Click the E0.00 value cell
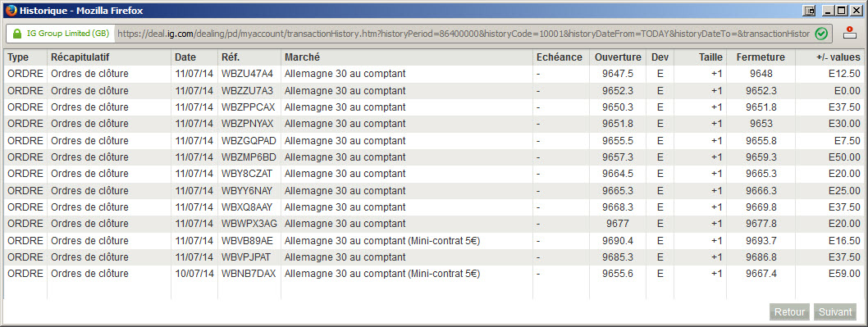Viewport: 868px width, 327px height. 847,91
